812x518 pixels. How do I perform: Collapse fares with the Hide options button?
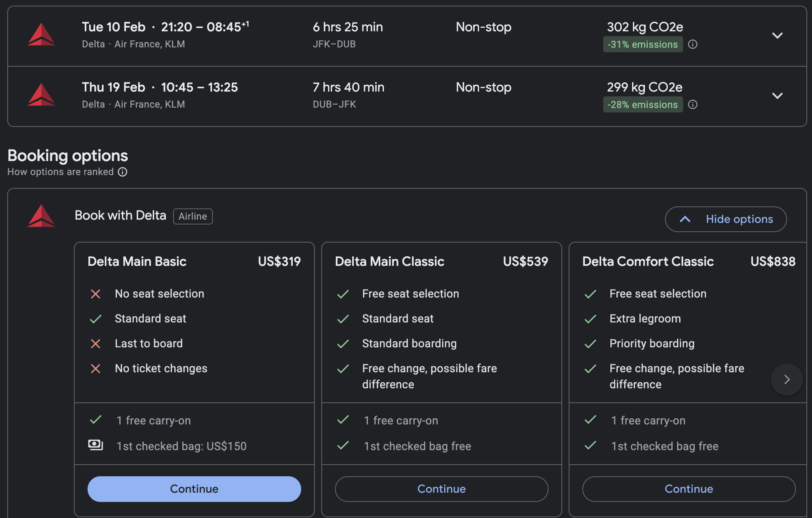click(726, 219)
